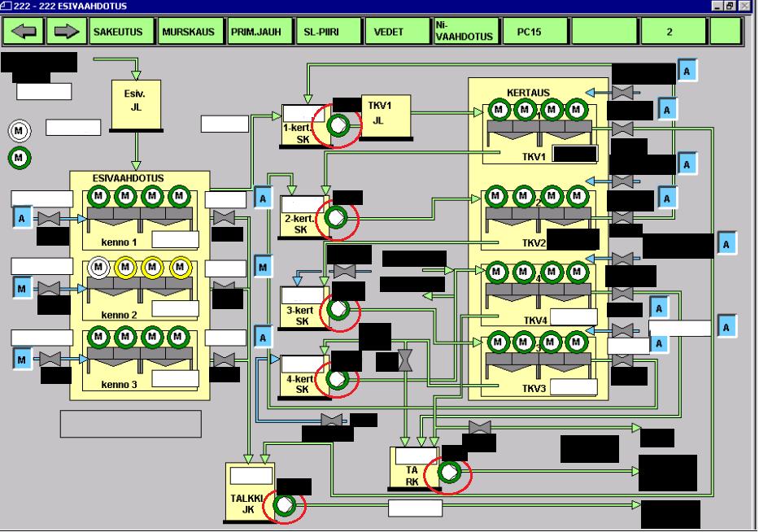
Task: Click the PC15 navigation button
Action: (x=534, y=32)
